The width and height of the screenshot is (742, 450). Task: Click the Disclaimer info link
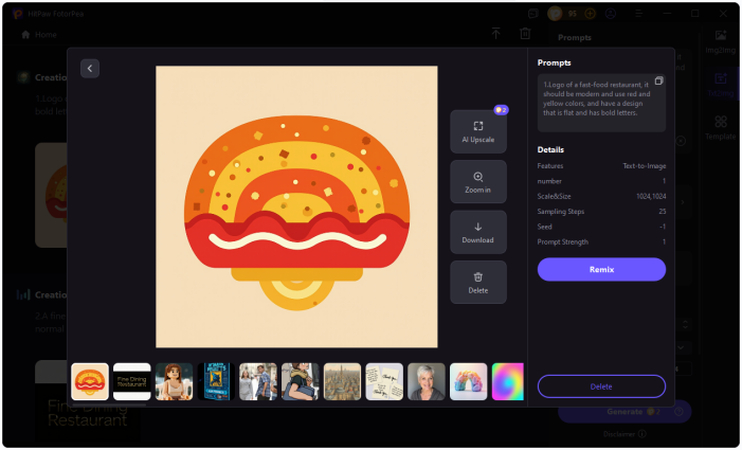pos(625,434)
